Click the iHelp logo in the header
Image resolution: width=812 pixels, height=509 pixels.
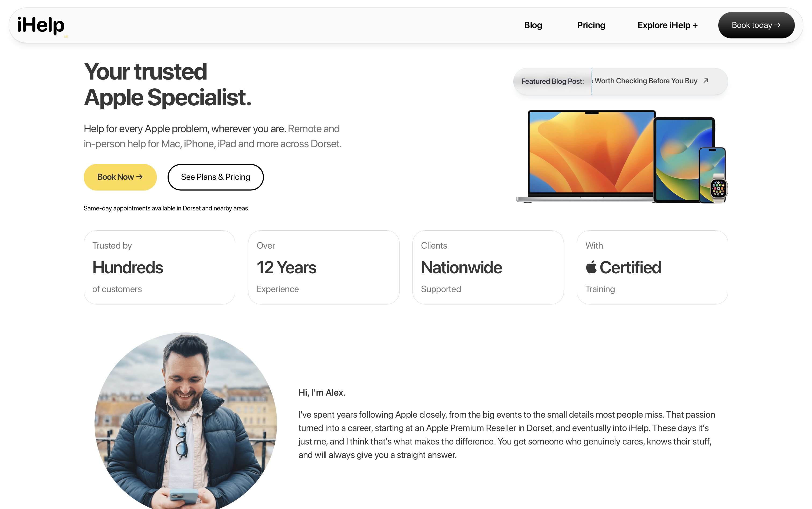pos(41,25)
